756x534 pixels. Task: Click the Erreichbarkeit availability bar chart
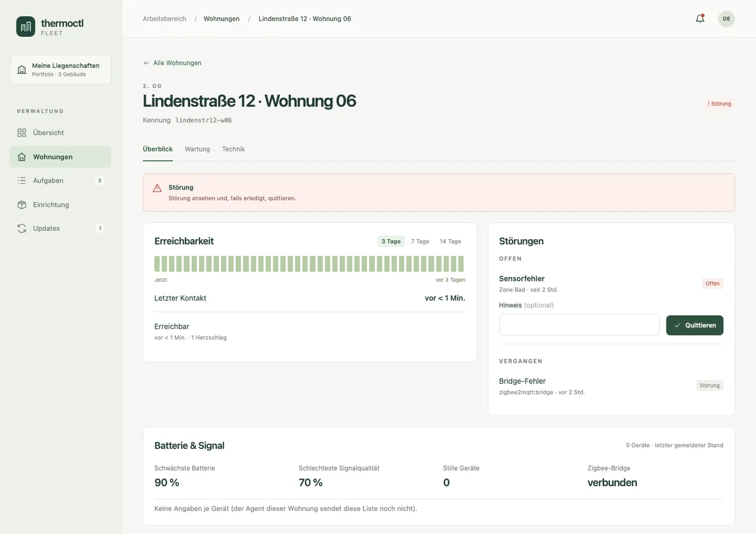tap(309, 264)
